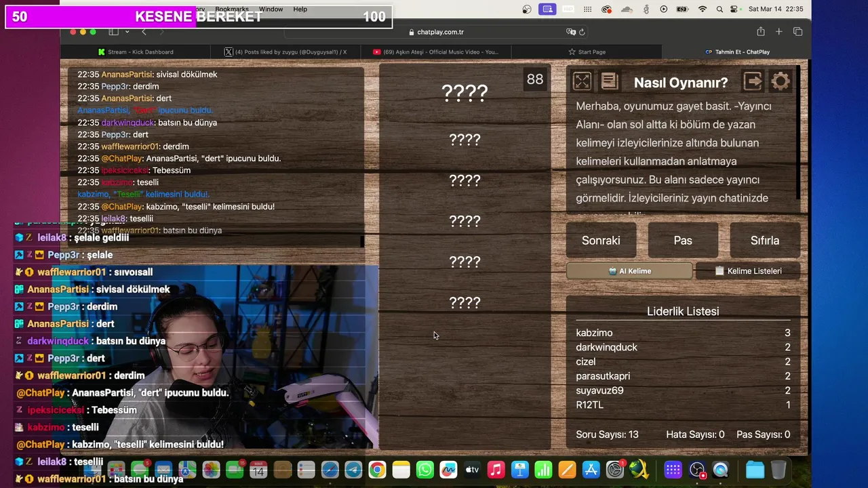The width and height of the screenshot is (868, 488).
Task: Select R12TL in Liderlik Listesi
Action: (x=683, y=405)
